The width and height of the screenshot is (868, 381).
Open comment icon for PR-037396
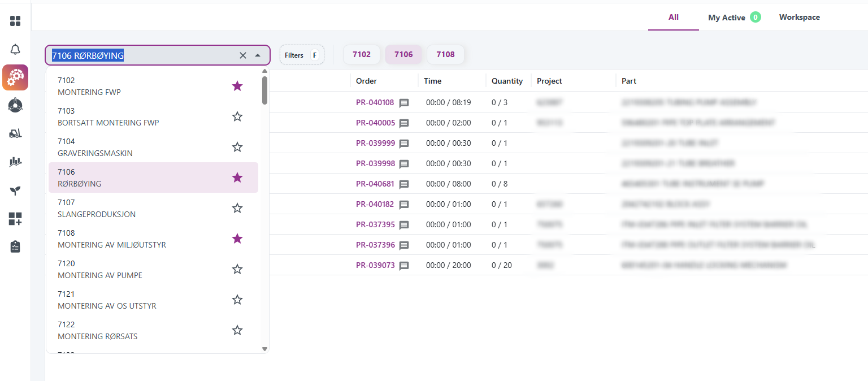pos(404,245)
